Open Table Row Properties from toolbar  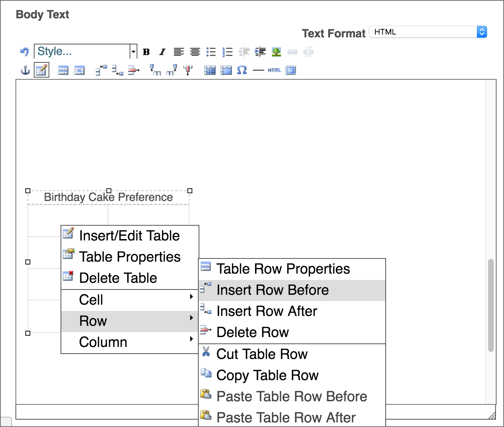pyautogui.click(x=63, y=71)
